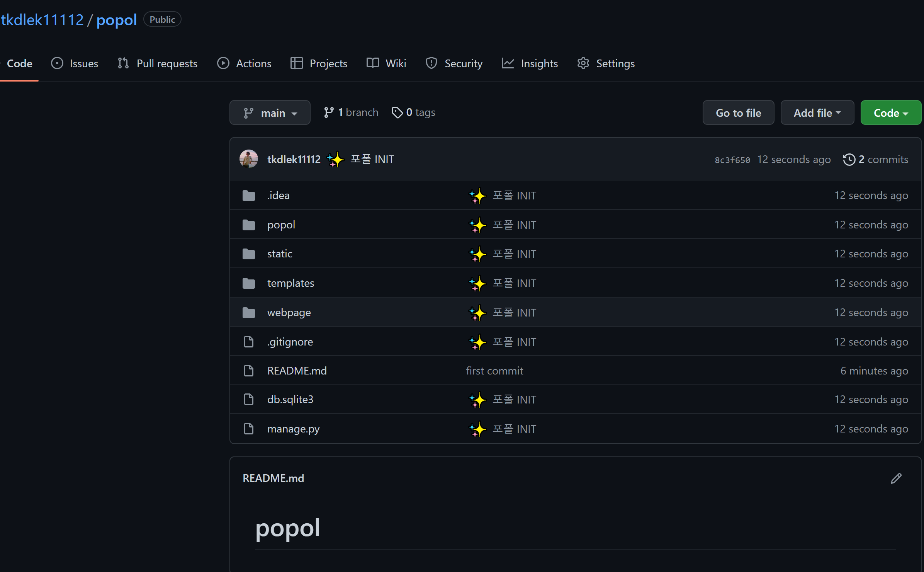This screenshot has height=572, width=924.
Task: Click the webpage folder icon
Action: (249, 313)
